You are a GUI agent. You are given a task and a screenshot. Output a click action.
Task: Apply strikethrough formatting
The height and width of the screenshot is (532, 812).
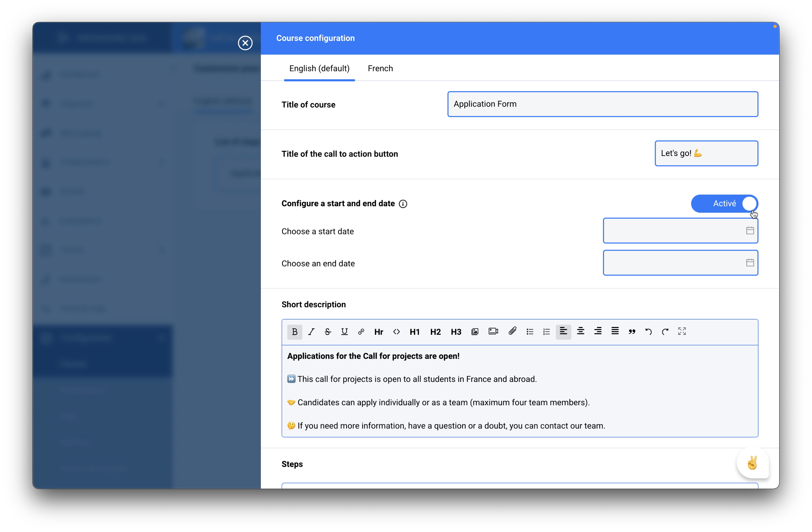click(x=328, y=332)
